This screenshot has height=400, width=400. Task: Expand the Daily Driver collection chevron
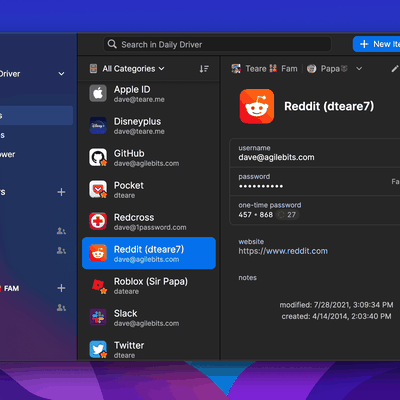tap(61, 74)
